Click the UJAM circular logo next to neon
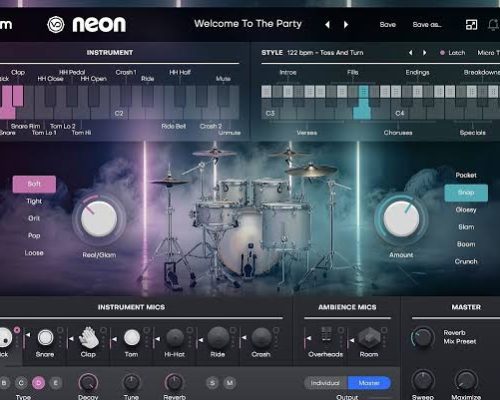 [56, 24]
